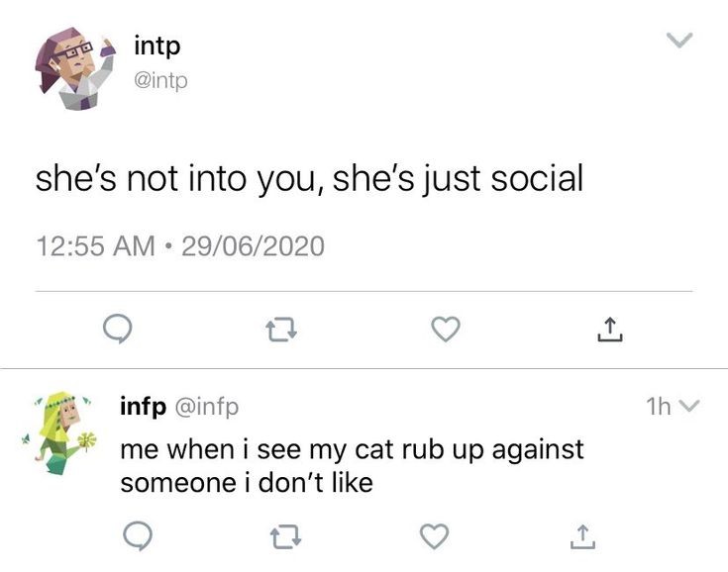Click the intp display name
The height and width of the screenshot is (572, 728).
pyautogui.click(x=157, y=46)
